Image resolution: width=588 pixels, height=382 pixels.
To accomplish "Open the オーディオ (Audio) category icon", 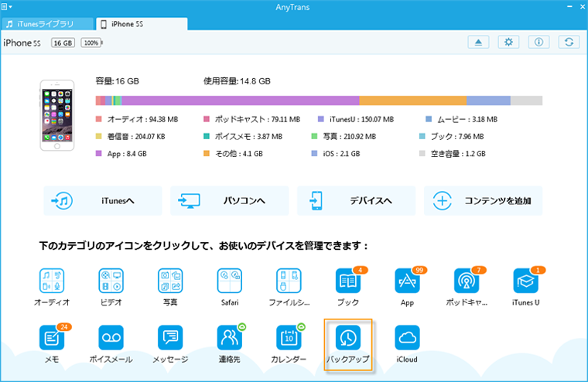I will click(x=52, y=281).
